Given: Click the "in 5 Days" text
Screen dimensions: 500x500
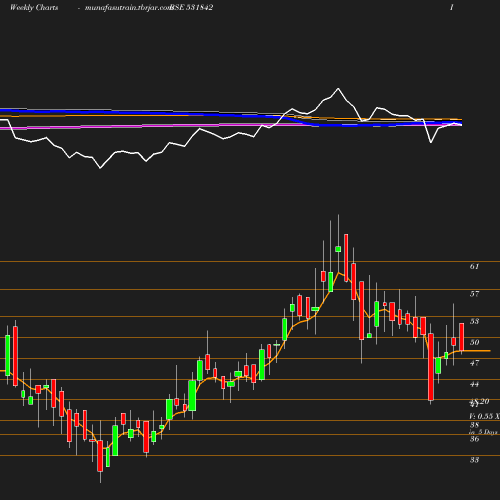Looking at the screenshot, I should [483, 432].
